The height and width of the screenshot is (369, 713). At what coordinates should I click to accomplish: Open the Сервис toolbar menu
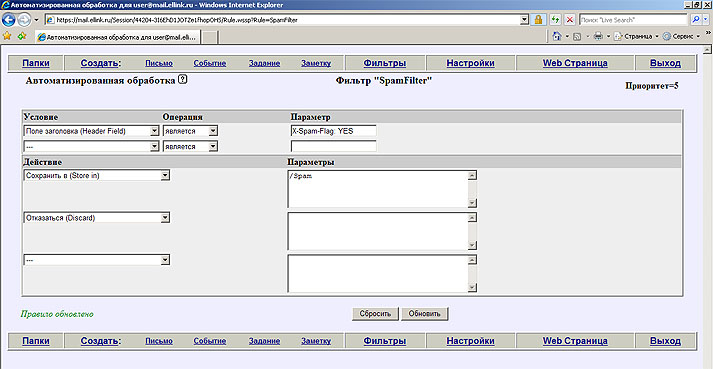pos(681,36)
